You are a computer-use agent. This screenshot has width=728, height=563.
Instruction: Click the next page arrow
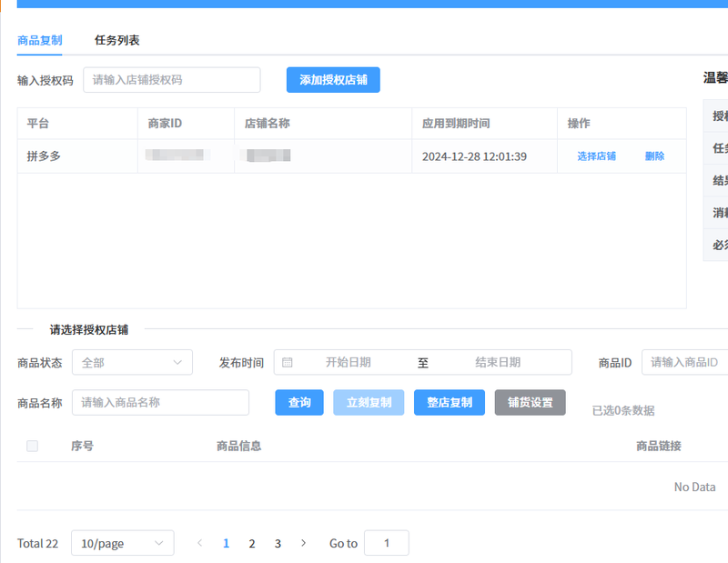[x=304, y=543]
